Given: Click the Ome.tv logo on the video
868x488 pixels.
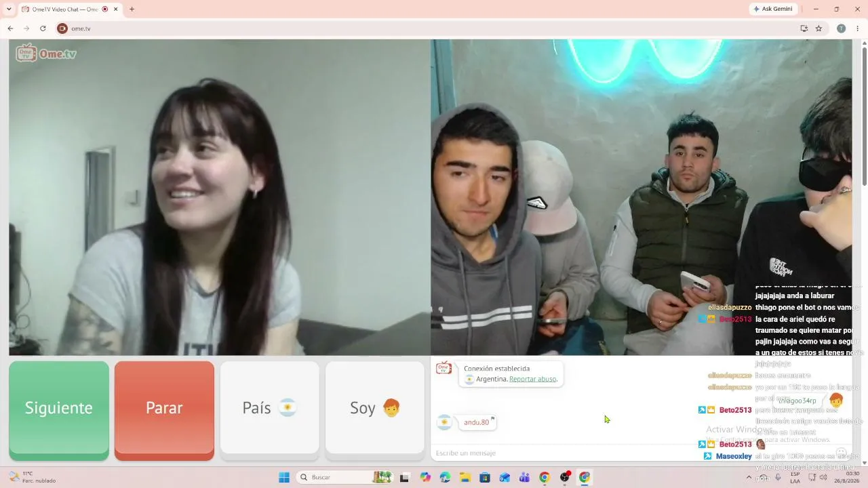Looking at the screenshot, I should coord(46,54).
